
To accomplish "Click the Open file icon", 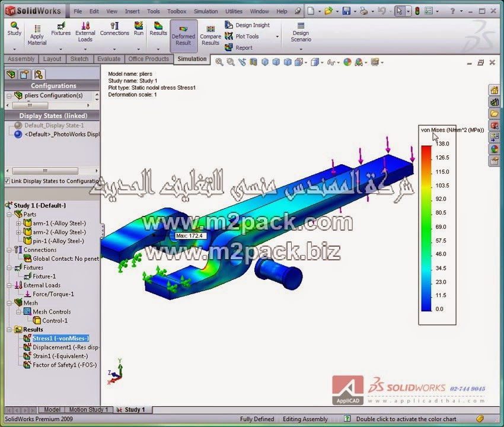I will (328, 11).
